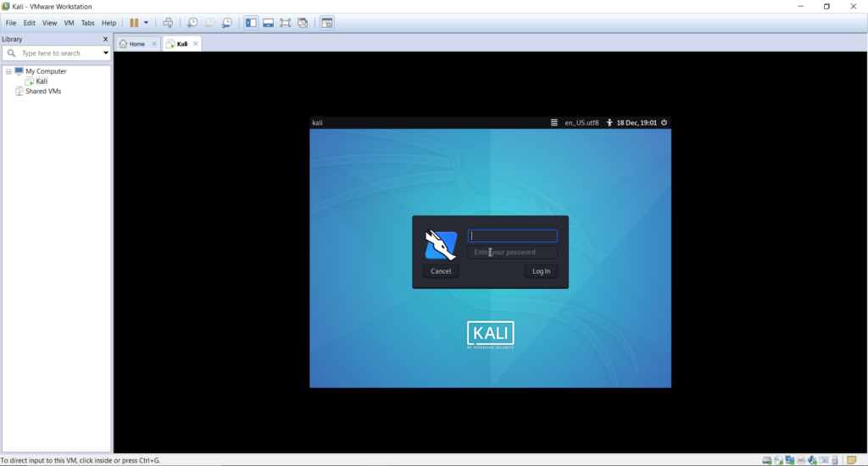868x466 pixels.
Task: Select My Computer in the library
Action: [x=46, y=71]
